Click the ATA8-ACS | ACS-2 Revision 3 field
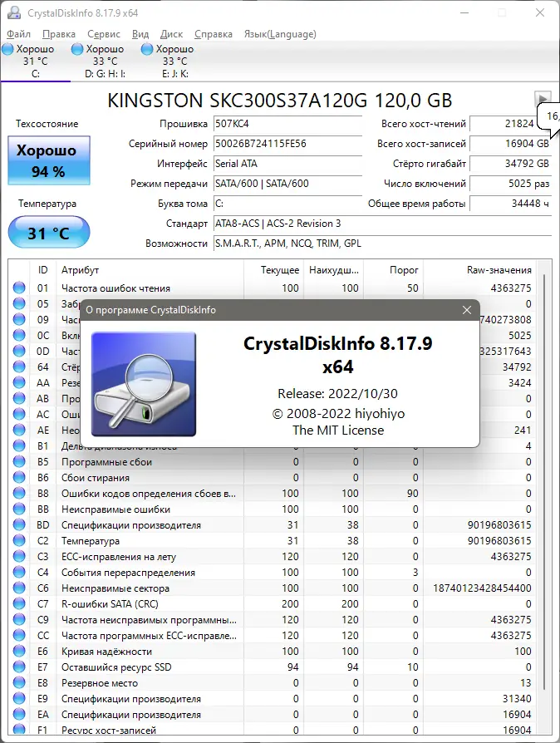Viewport: 560px width, 743px height. coord(382,224)
